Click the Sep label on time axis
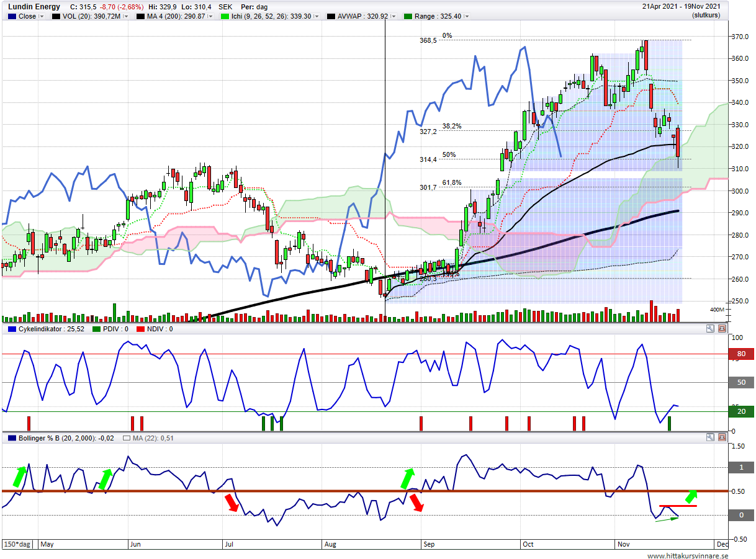This screenshot has width=756, height=559. pos(429,544)
